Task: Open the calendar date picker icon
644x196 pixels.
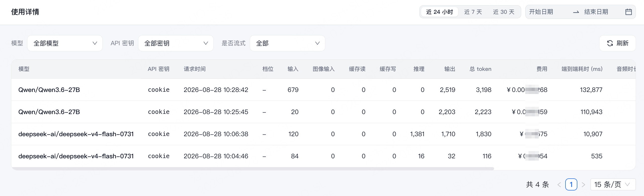Action: coord(628,12)
